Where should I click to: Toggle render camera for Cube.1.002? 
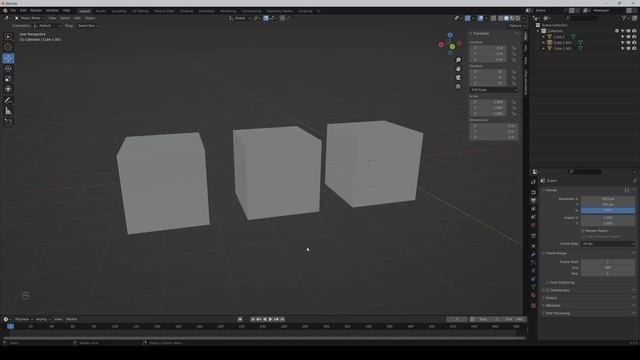coord(634,48)
